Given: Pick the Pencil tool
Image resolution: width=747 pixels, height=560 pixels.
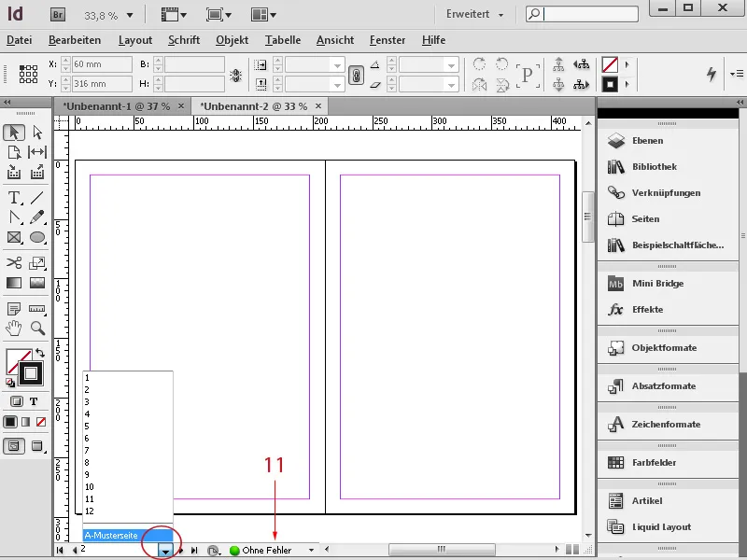Looking at the screenshot, I should (37, 217).
